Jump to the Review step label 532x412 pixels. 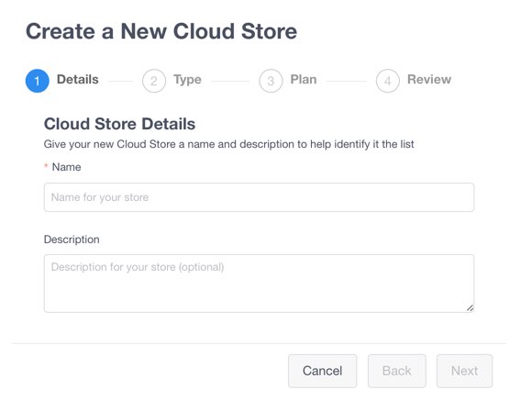pyautogui.click(x=429, y=80)
